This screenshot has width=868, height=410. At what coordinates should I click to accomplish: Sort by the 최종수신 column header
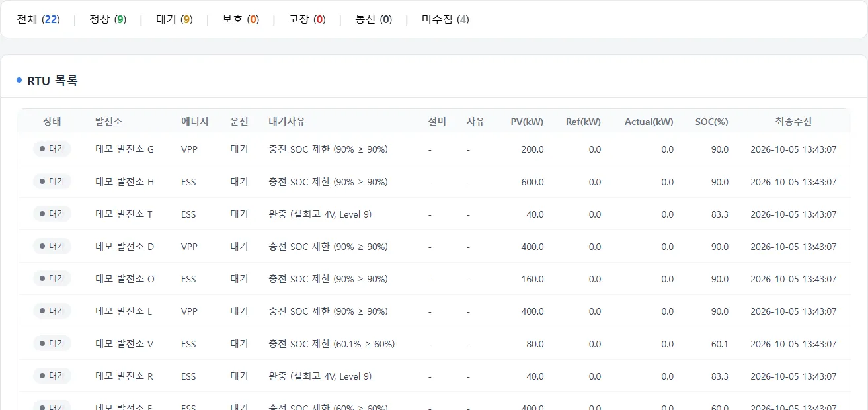[x=793, y=122]
